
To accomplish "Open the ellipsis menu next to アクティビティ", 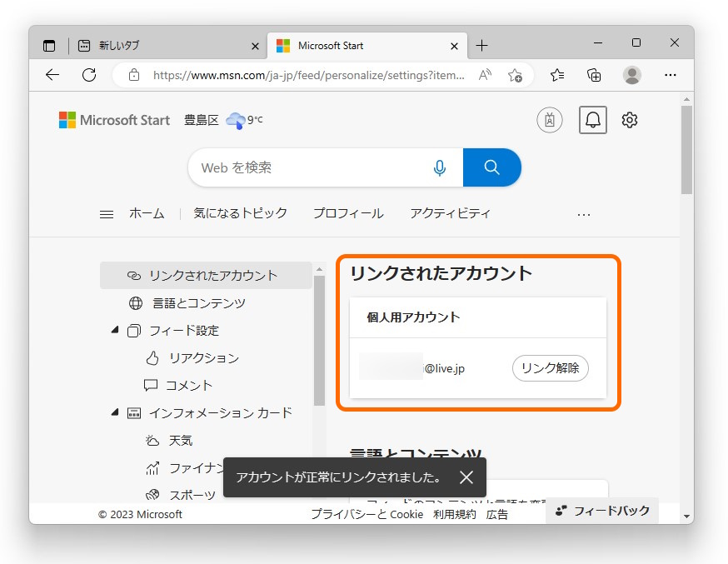I will [x=583, y=214].
